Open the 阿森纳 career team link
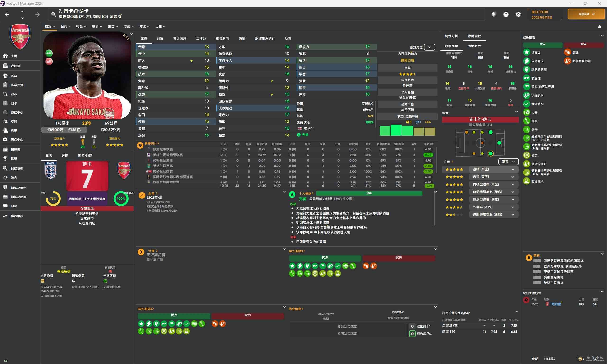The width and height of the screenshot is (607, 364). tap(556, 304)
